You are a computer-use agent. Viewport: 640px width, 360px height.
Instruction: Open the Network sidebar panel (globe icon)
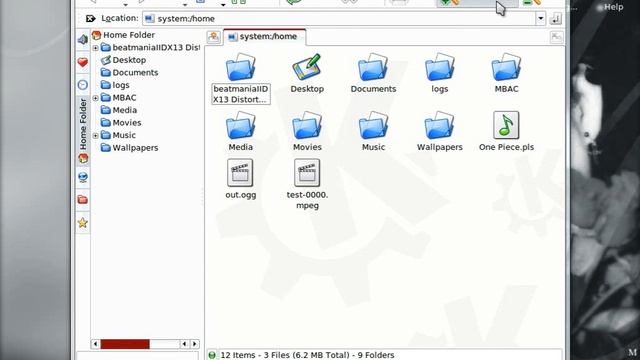(83, 177)
